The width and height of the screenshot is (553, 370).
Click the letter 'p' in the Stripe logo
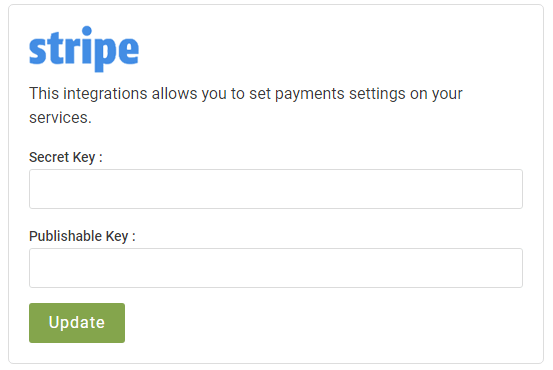click(104, 53)
